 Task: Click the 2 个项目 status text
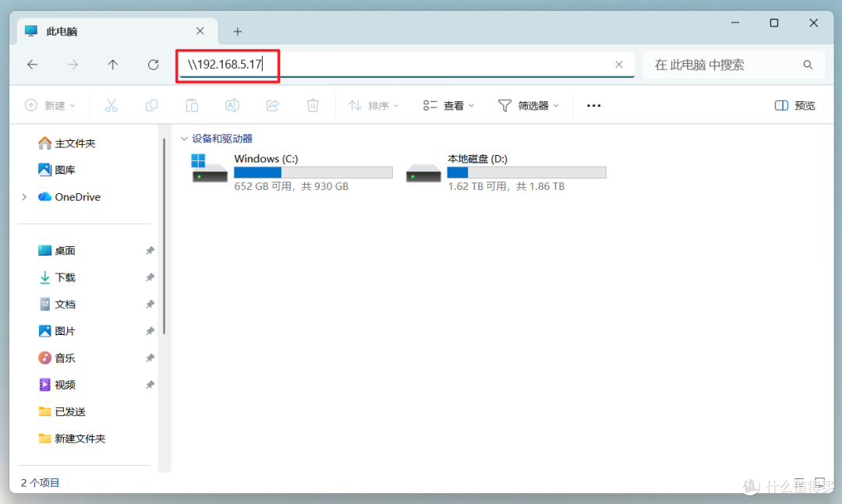[41, 482]
